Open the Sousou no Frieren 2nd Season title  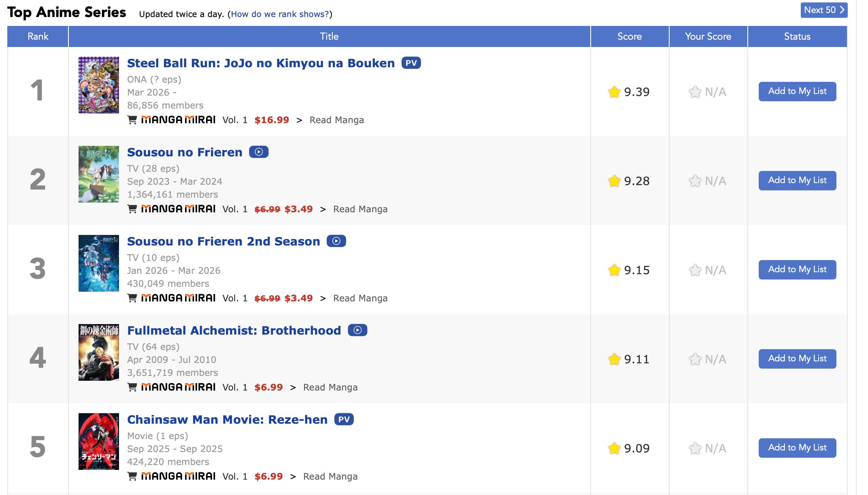(x=223, y=241)
